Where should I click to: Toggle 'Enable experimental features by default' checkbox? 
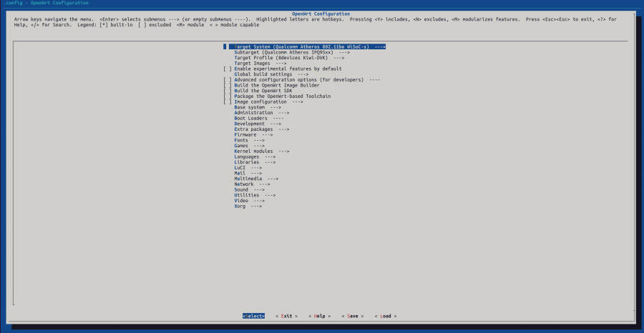[x=227, y=69]
